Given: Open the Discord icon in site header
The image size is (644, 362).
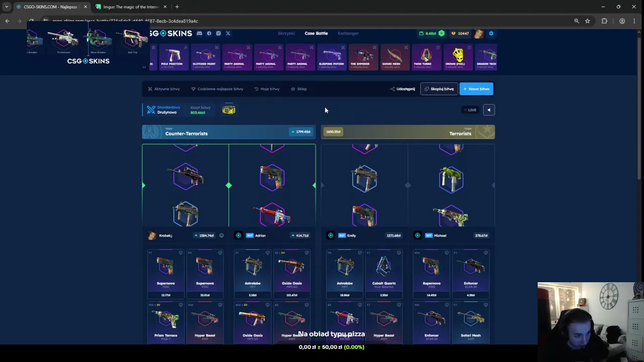Looking at the screenshot, I should tap(200, 33).
